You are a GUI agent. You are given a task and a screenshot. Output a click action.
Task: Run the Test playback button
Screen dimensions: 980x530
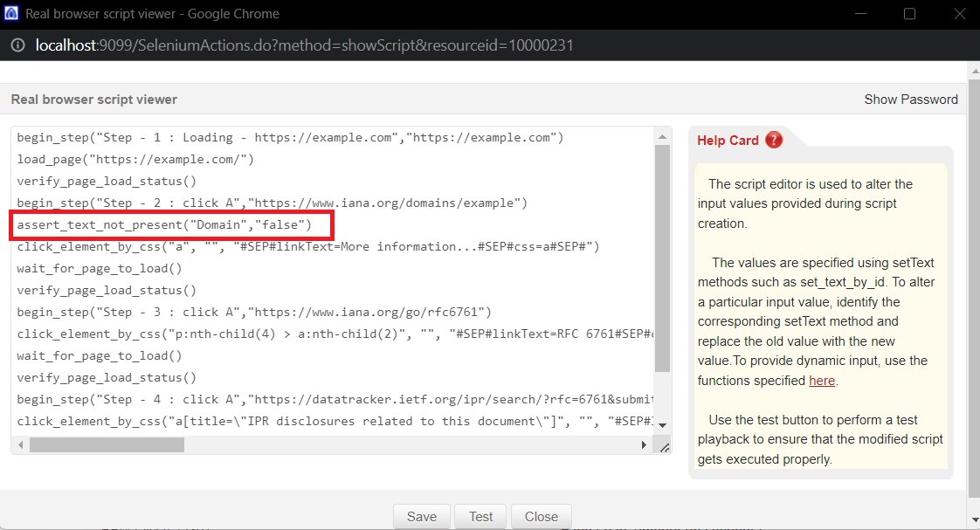480,516
